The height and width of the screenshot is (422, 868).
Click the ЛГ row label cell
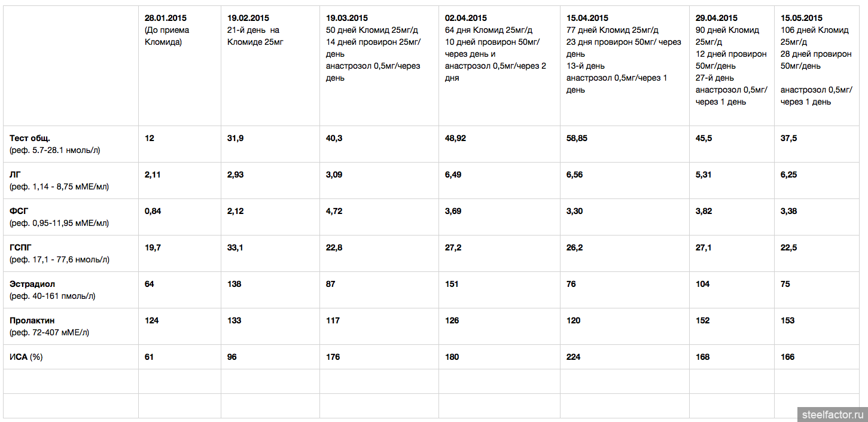click(71, 181)
